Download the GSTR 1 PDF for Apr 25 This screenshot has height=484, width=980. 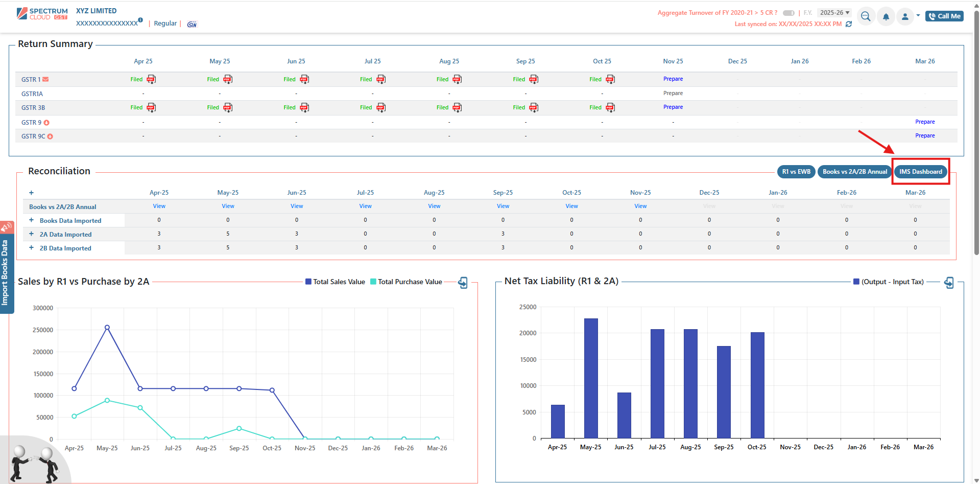[x=151, y=79]
